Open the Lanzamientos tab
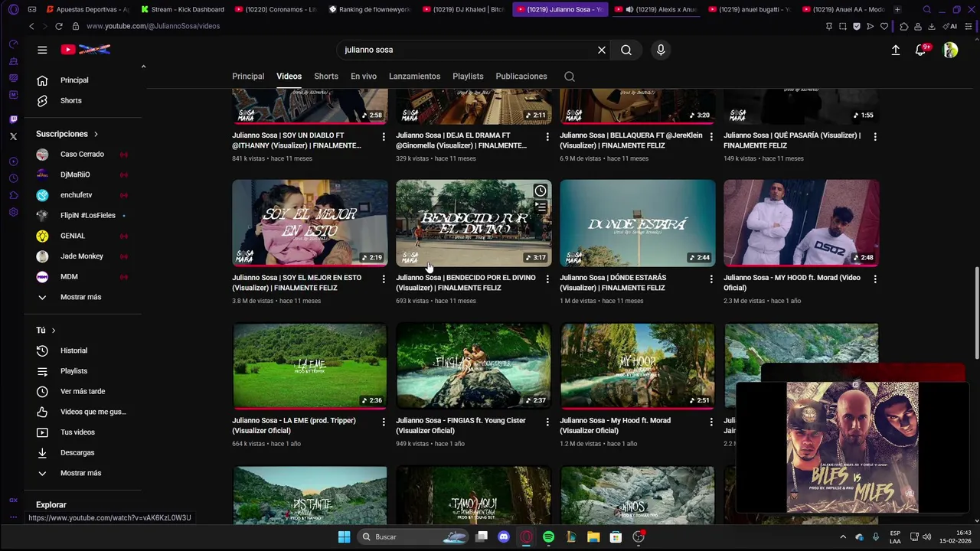This screenshot has height=551, width=980. coord(414,77)
